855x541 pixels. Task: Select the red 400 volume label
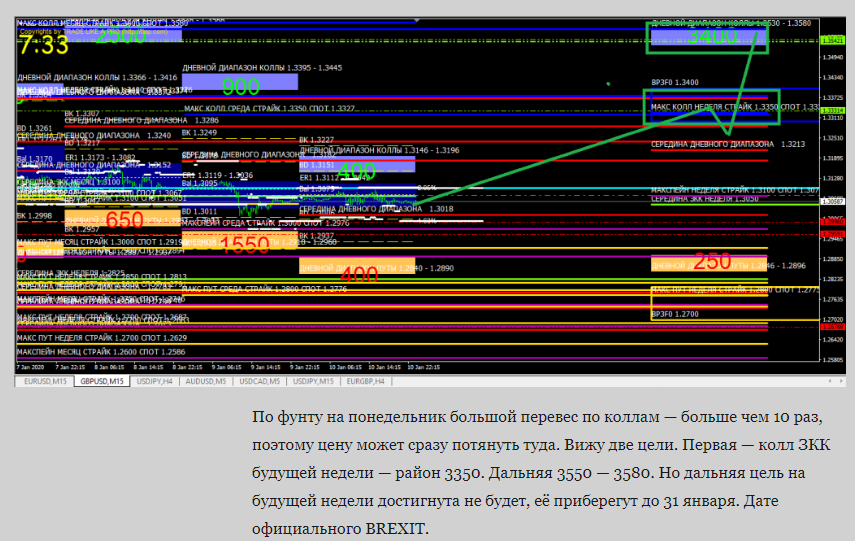click(359, 274)
